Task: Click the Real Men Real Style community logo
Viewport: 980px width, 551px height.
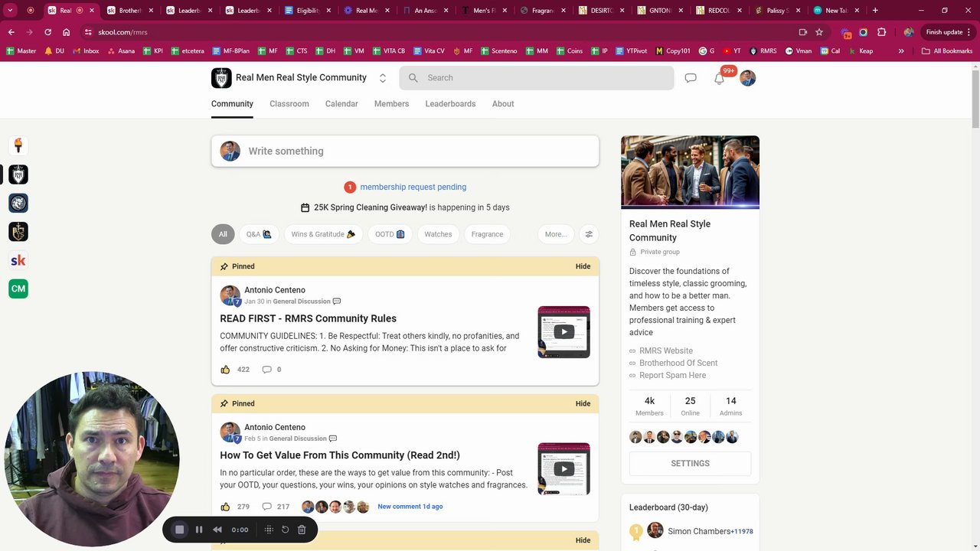Action: point(221,78)
